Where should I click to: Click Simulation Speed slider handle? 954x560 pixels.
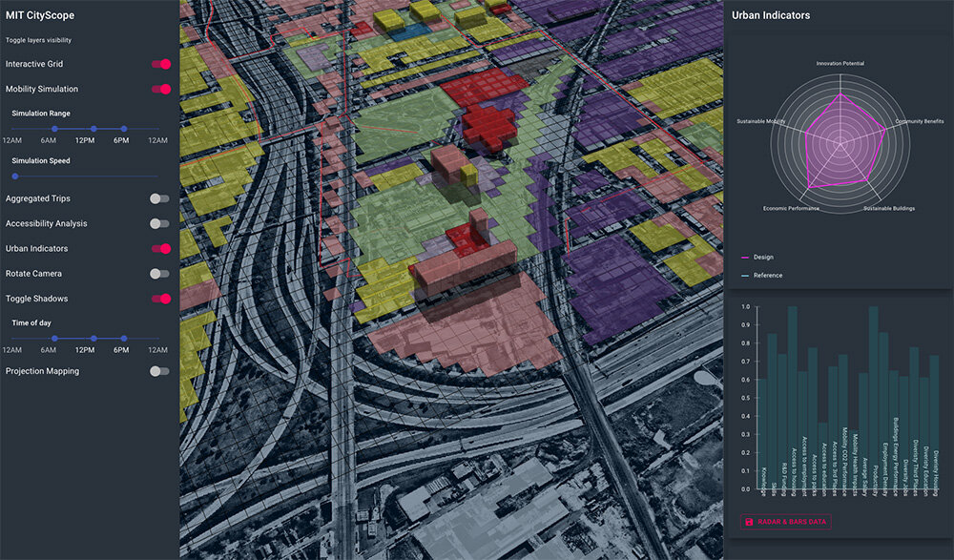coord(14,176)
